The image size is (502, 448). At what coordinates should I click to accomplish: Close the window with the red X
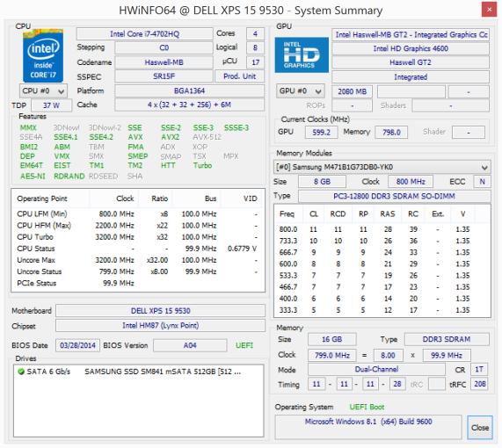[x=489, y=10]
